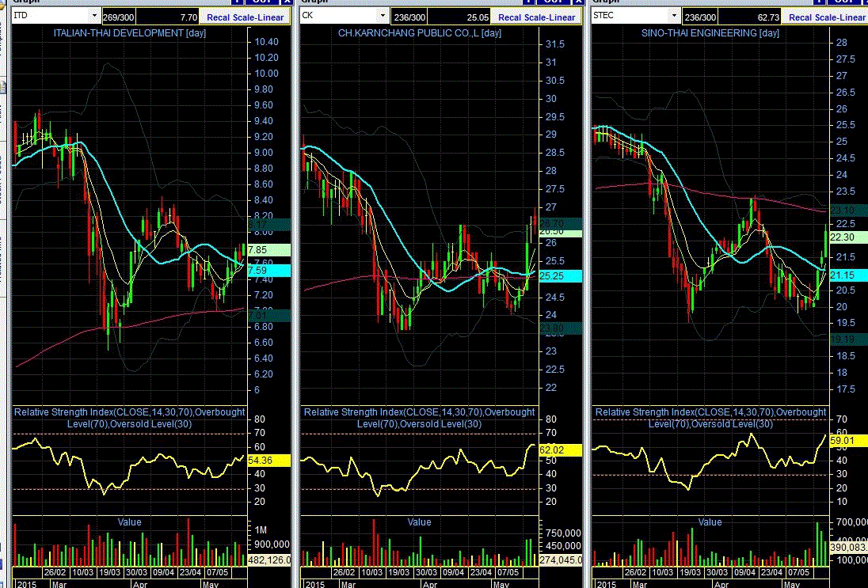Click the 19/03 date label on ITD chart
Screen dimensions: 868x588
tap(109, 572)
